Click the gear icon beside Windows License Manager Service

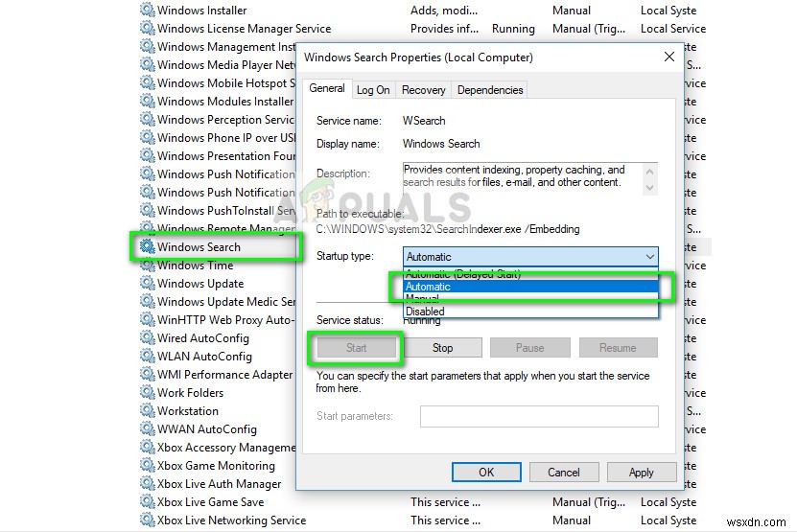coord(148,28)
